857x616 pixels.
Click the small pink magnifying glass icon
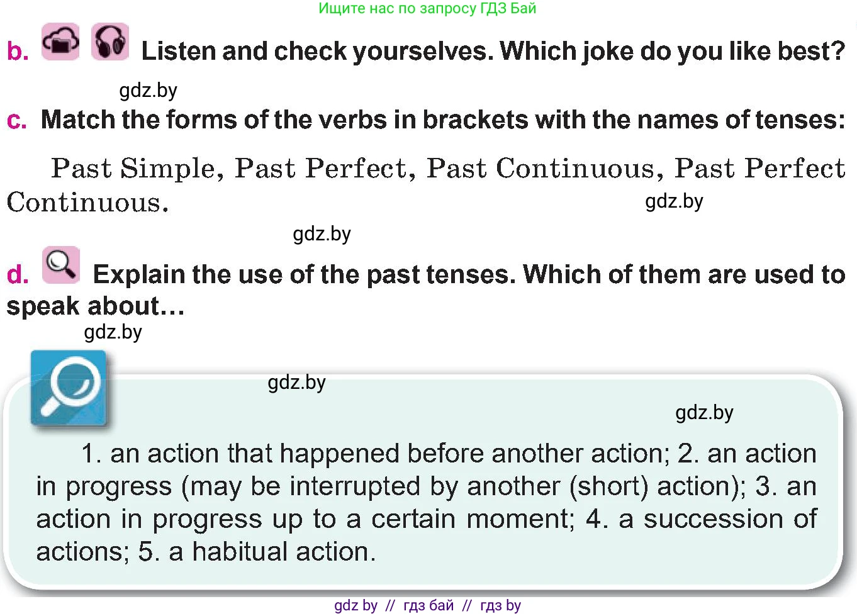coord(61,265)
